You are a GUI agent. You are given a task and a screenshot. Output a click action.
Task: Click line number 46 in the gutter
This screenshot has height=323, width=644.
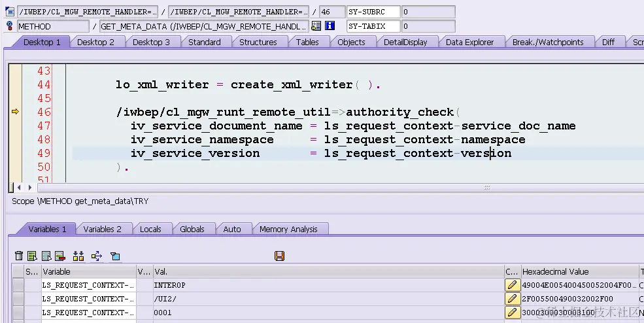pos(44,112)
